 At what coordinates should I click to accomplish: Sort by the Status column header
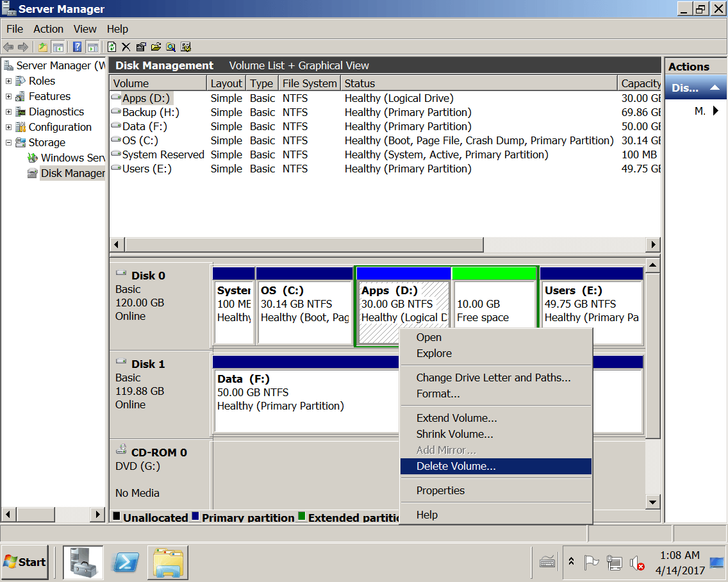[479, 83]
